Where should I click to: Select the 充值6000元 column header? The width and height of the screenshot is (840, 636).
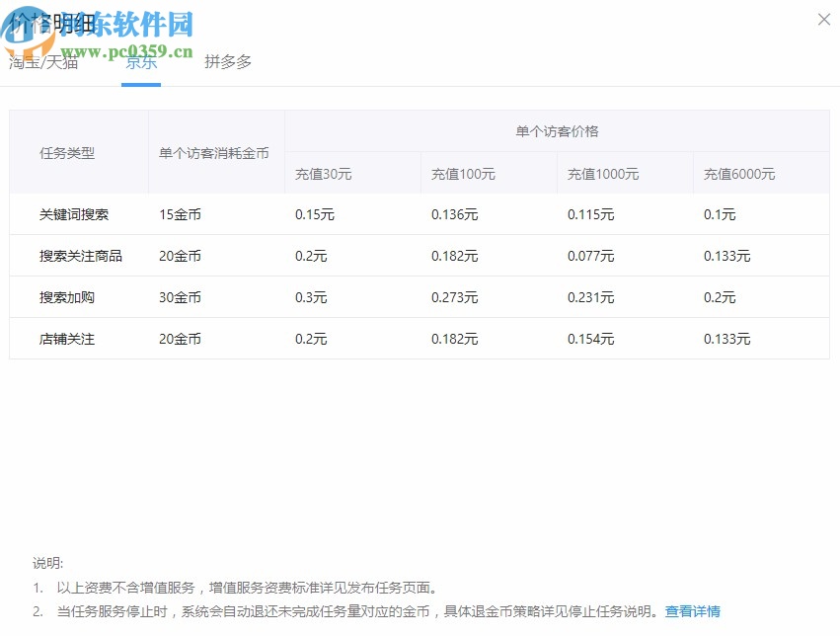[x=735, y=172]
